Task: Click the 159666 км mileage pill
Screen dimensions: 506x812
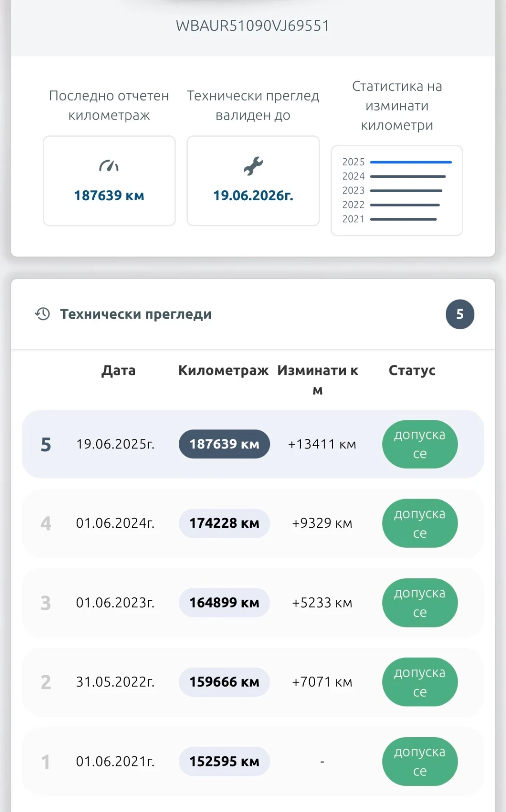Action: click(224, 682)
